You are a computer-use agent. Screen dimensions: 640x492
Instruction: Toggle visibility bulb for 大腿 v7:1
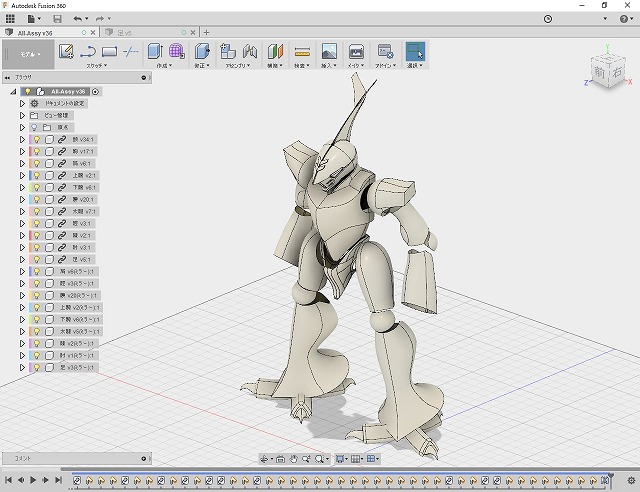pos(37,211)
